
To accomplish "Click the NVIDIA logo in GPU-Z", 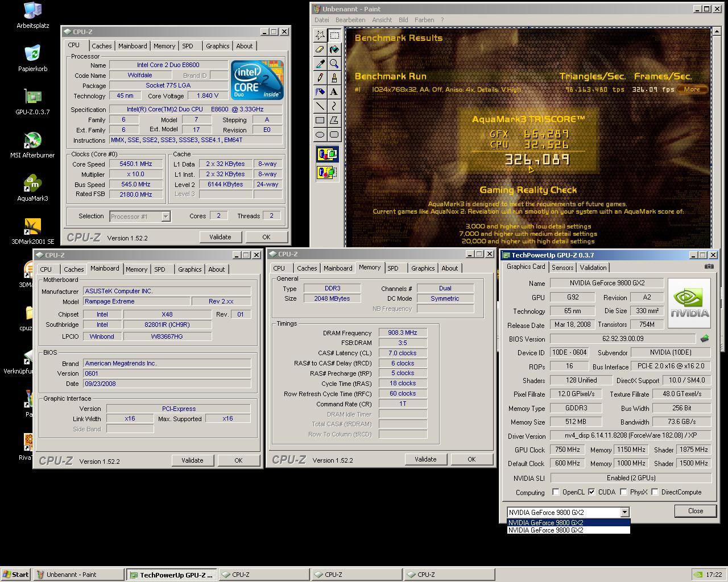I will coord(689,303).
